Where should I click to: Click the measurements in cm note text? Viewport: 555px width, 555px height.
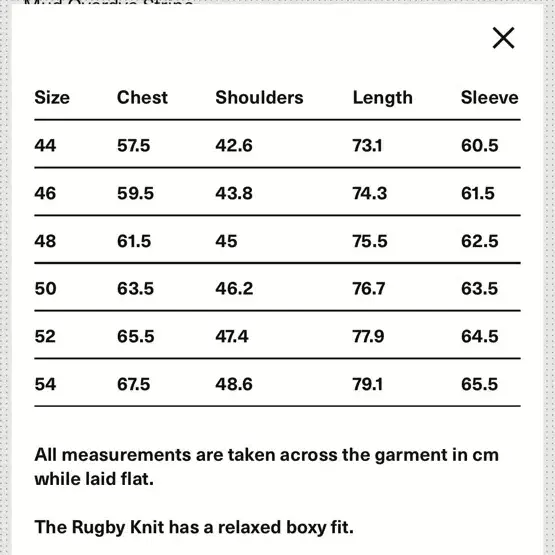267,467
